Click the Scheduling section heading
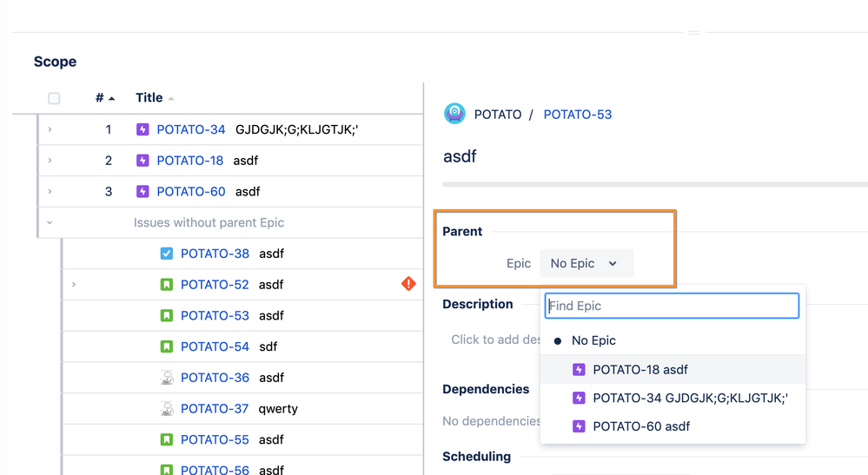 point(477,456)
